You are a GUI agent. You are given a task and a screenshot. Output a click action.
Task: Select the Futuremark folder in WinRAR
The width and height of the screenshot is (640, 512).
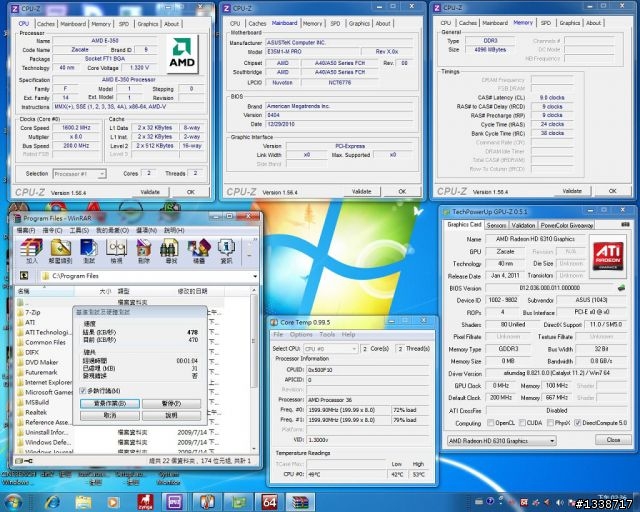coord(41,372)
